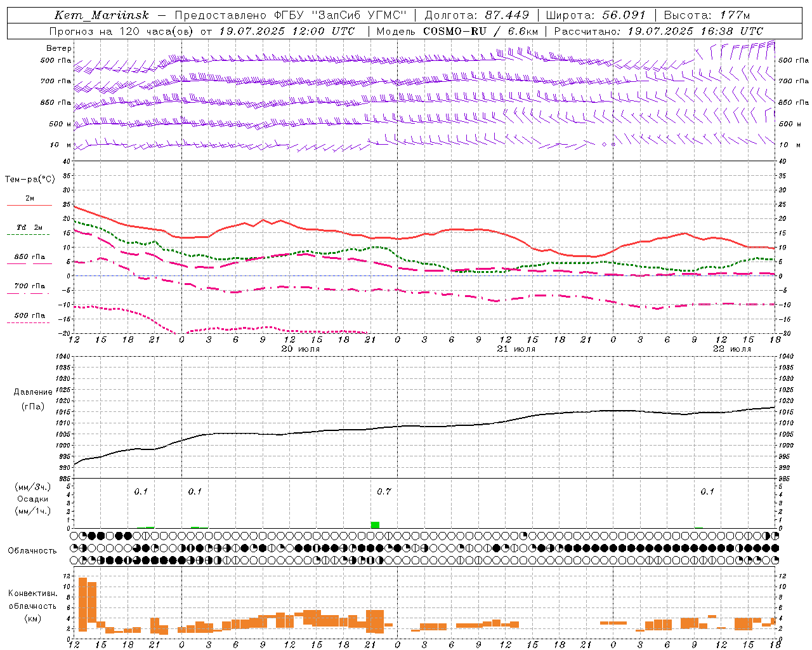Viewport: 812px width, 650px height.
Task: Click the red solid line sample under '2м' legend
Action: pos(29,206)
